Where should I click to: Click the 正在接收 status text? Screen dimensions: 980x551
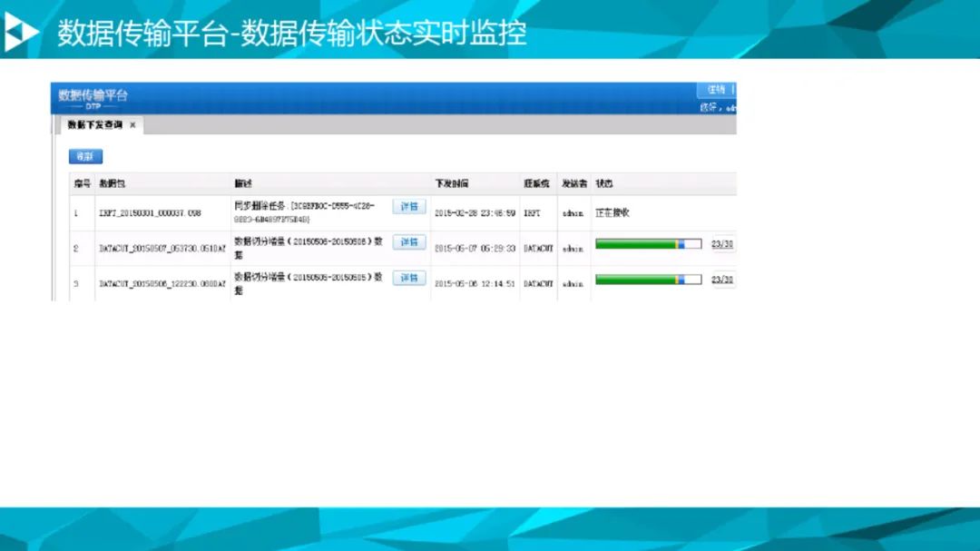pos(612,213)
